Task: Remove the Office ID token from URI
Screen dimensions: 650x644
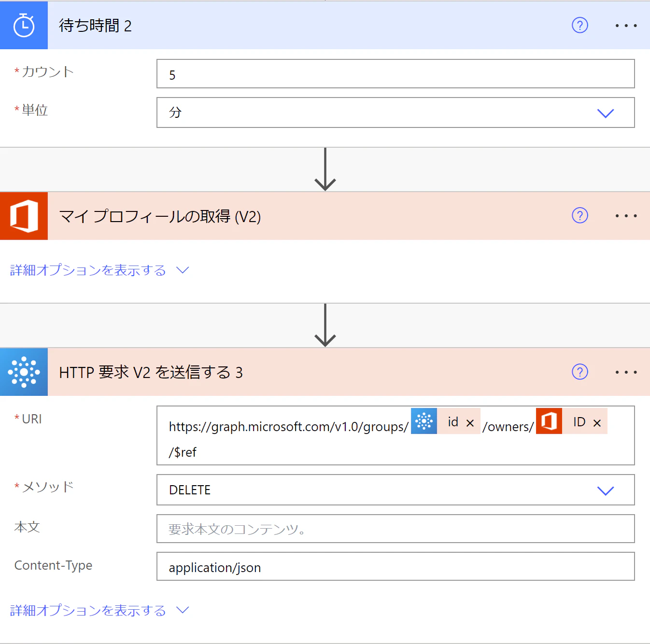Action: (597, 423)
